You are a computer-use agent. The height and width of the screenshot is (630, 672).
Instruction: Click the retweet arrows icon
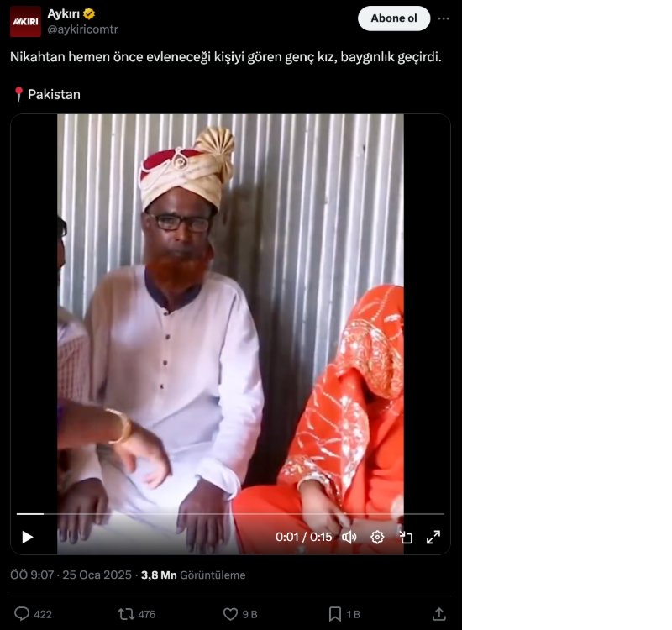point(127,614)
